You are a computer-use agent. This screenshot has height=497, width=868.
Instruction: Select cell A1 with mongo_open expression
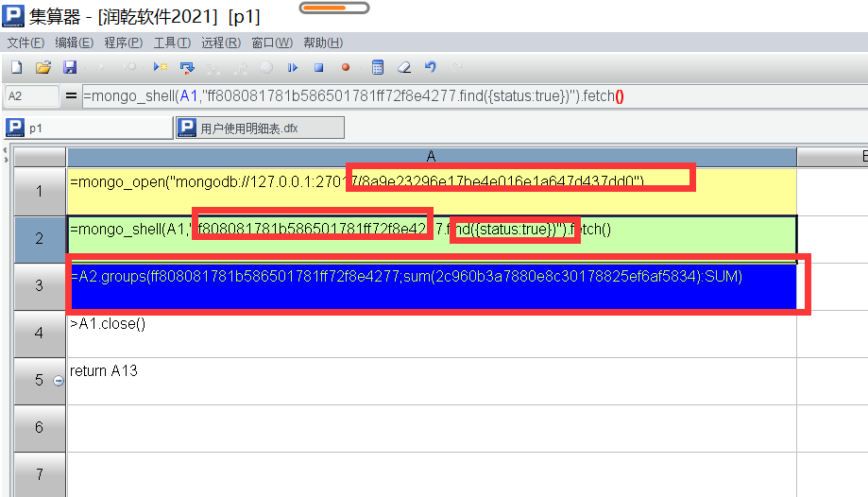[x=432, y=192]
